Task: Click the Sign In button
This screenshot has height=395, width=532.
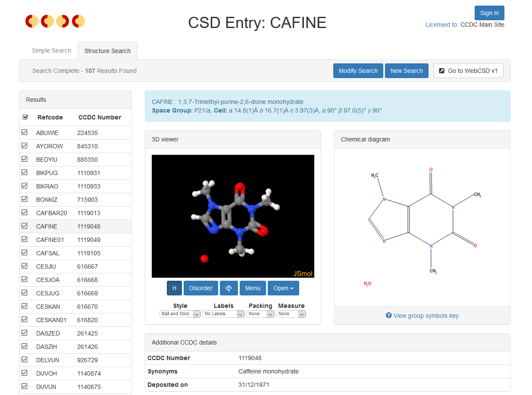Action: 489,13
